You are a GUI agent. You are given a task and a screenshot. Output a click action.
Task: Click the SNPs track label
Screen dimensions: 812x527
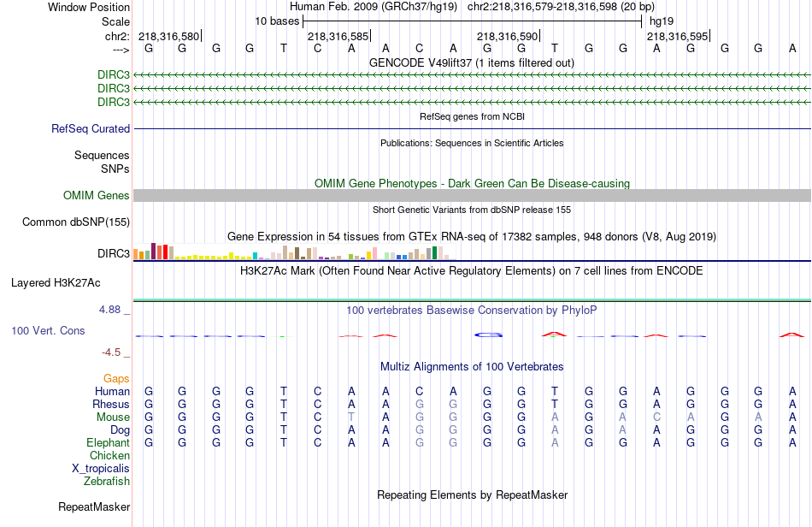115,169
